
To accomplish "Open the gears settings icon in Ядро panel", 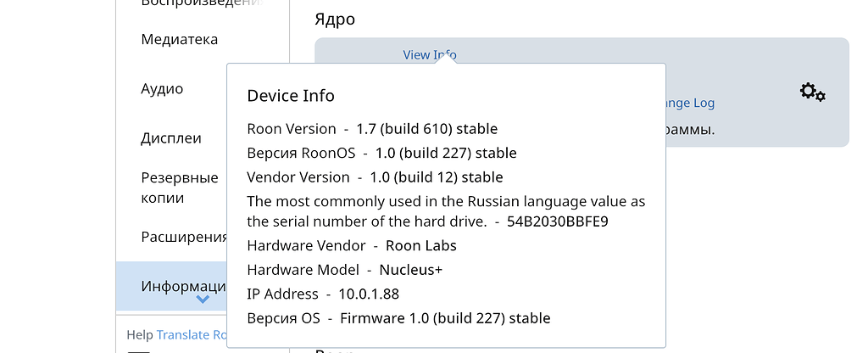I will click(x=812, y=92).
